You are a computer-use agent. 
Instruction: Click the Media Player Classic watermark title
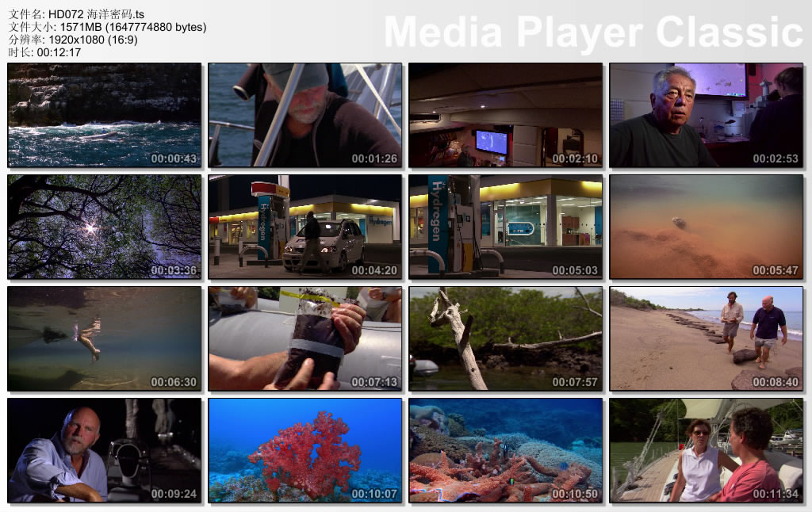593,32
